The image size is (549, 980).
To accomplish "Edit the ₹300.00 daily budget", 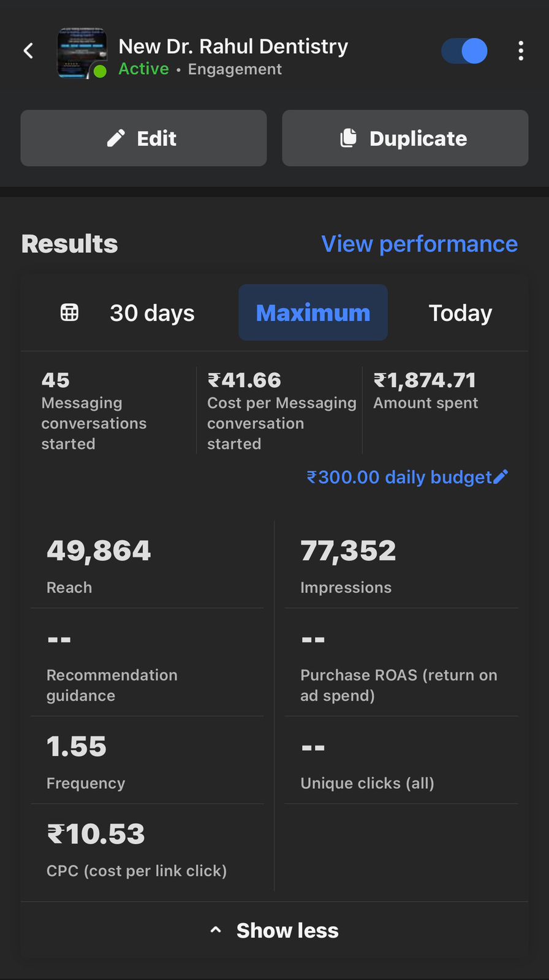I will tap(399, 477).
